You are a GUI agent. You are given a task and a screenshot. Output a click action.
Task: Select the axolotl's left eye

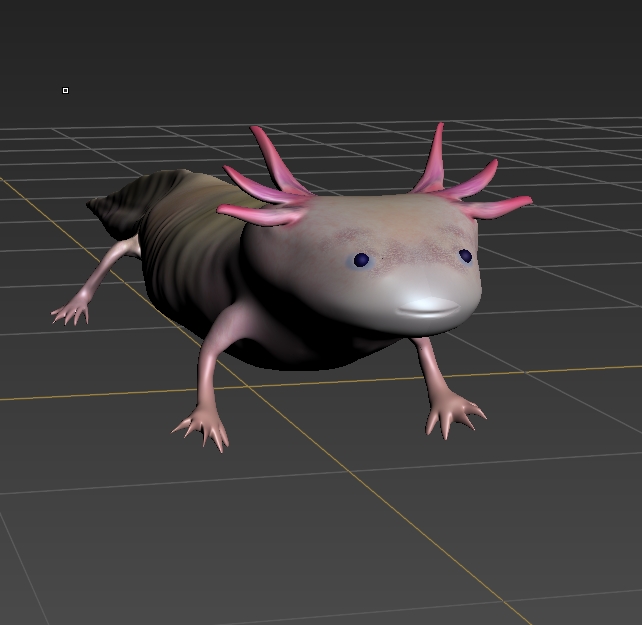click(x=361, y=260)
